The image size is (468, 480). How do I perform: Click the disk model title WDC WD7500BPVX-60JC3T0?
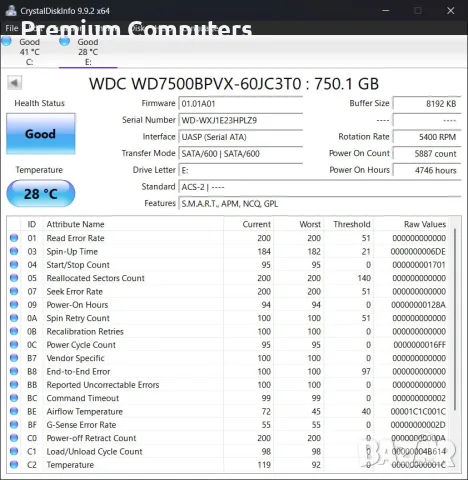pos(195,84)
